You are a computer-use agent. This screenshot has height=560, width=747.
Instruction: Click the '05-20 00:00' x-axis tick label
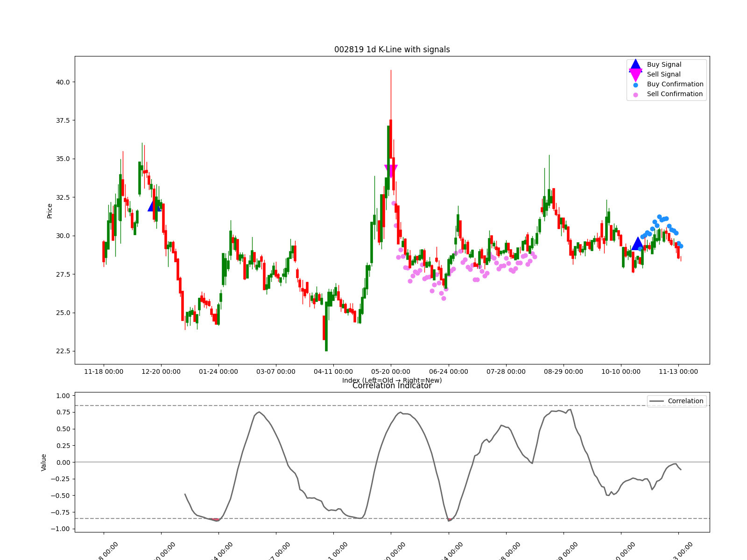(x=391, y=371)
